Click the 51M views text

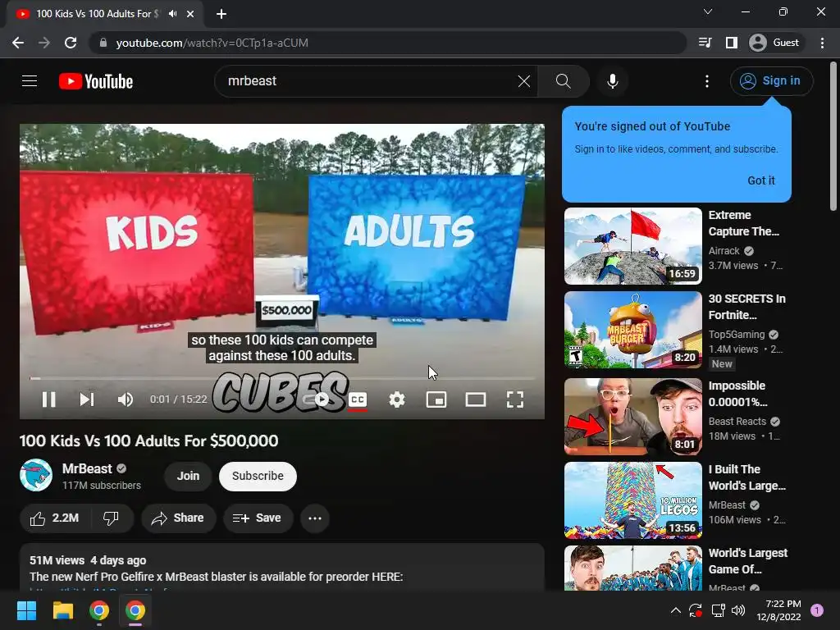pyautogui.click(x=57, y=560)
